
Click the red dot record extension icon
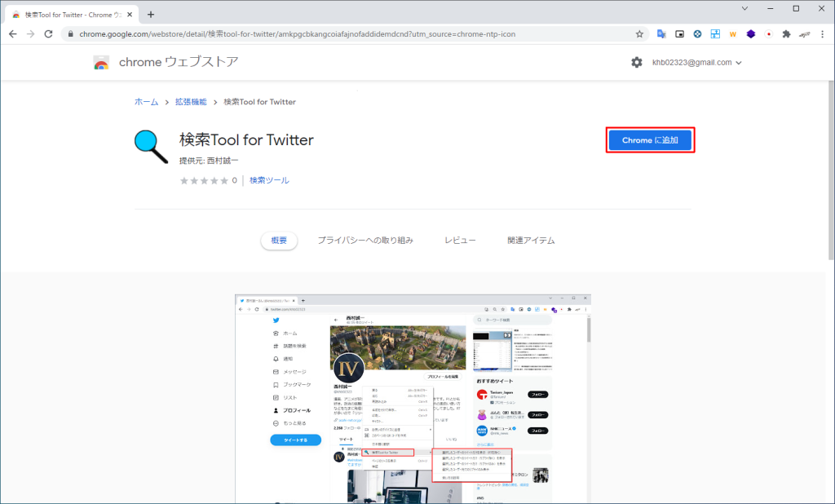click(x=768, y=34)
